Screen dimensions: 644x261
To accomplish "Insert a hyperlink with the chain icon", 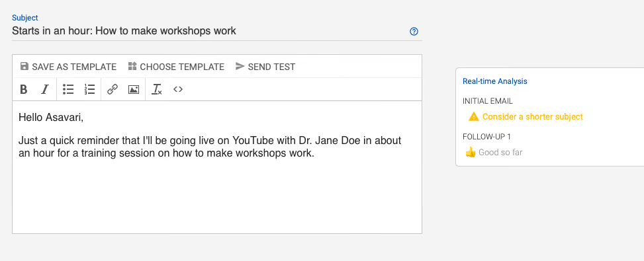I will pyautogui.click(x=113, y=89).
